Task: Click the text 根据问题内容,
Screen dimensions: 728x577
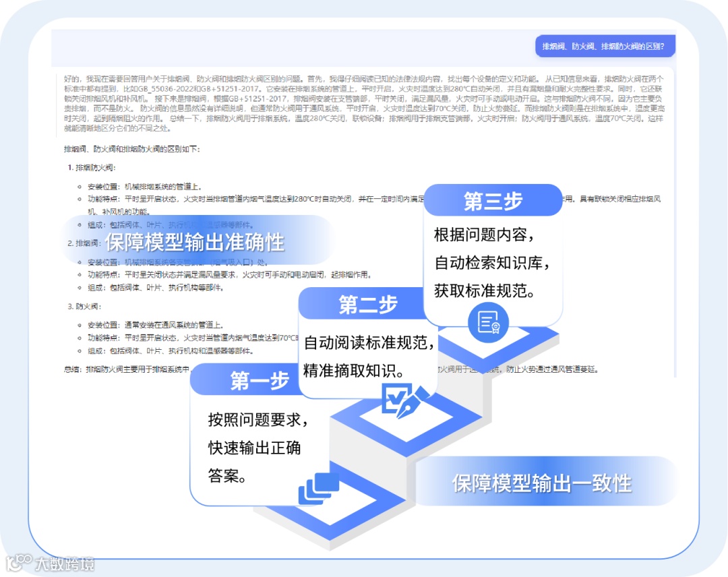Action: tap(484, 235)
